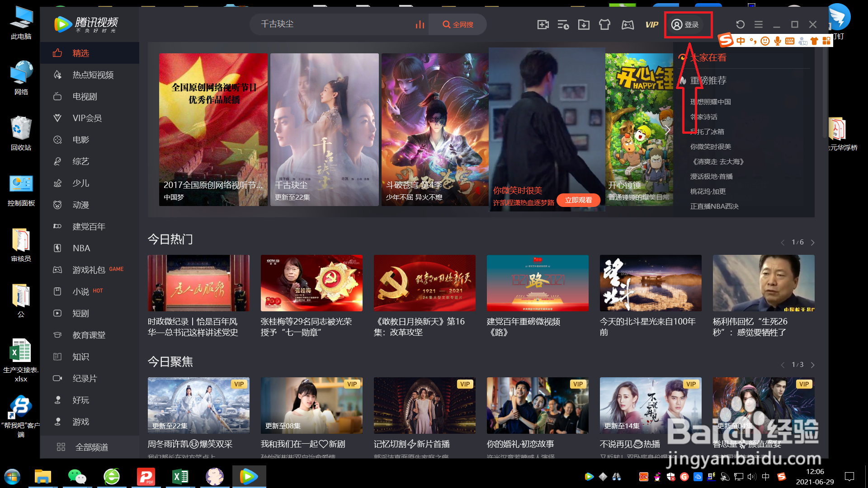The height and width of the screenshot is (488, 868).
Task: Click the refresh icon in title bar
Action: point(740,24)
